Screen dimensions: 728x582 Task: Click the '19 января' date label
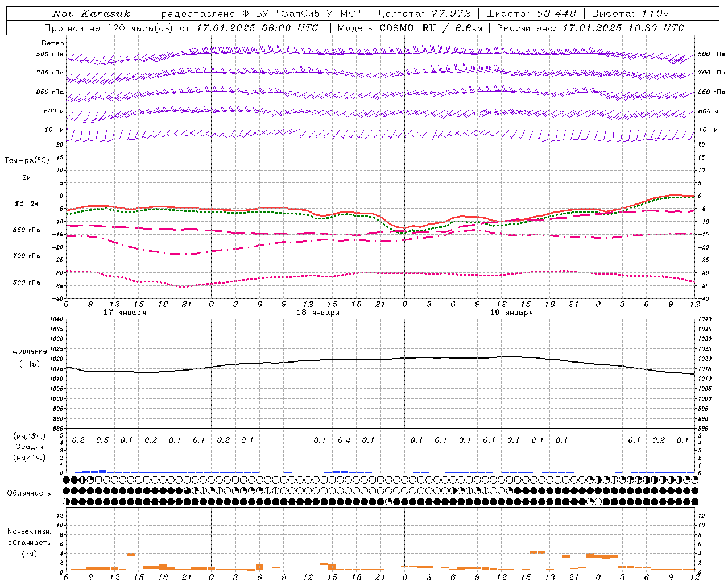coord(511,313)
